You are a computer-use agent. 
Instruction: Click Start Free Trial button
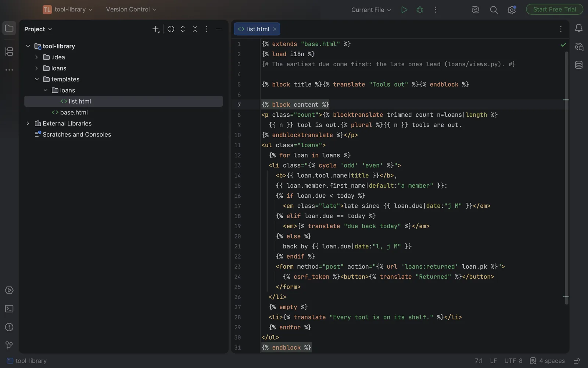555,9
